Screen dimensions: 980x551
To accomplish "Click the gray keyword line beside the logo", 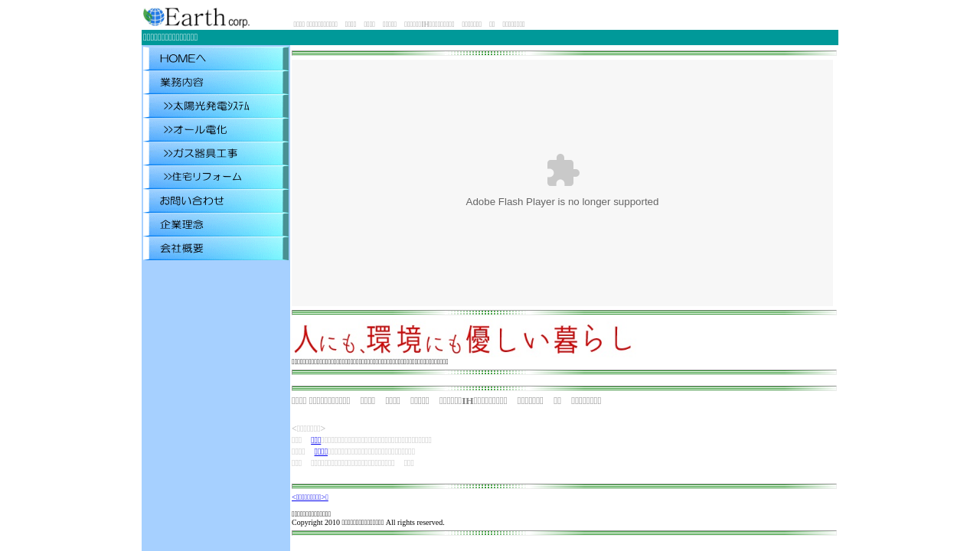I will pyautogui.click(x=409, y=24).
